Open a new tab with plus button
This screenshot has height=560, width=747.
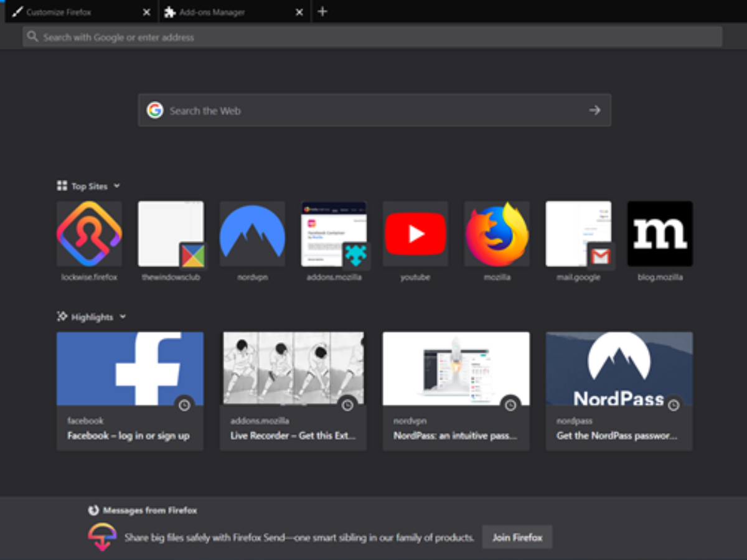[x=322, y=11]
